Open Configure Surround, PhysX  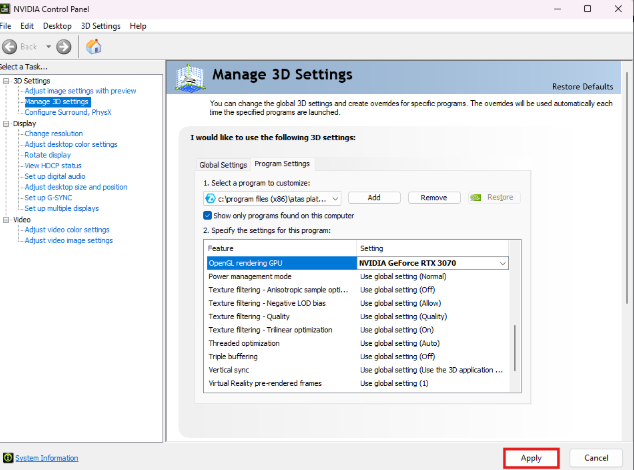tap(68, 112)
